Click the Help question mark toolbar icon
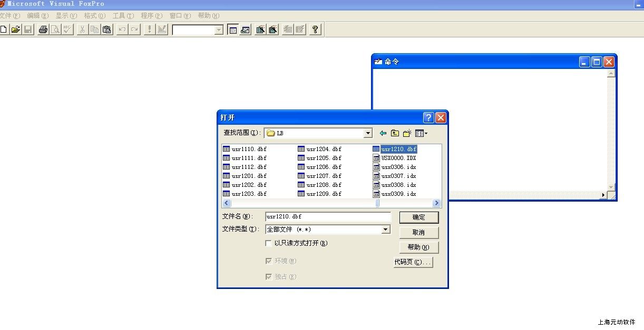This screenshot has width=644, height=330. coord(315,29)
